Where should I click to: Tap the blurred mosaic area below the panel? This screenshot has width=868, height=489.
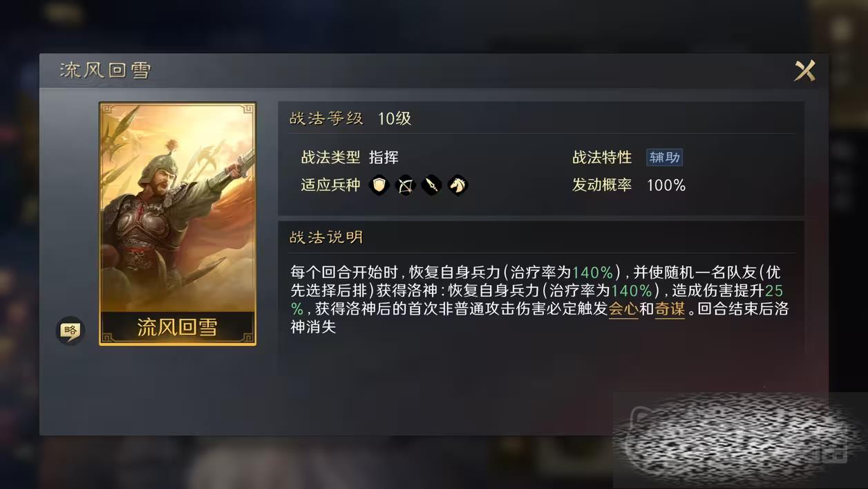[739, 440]
